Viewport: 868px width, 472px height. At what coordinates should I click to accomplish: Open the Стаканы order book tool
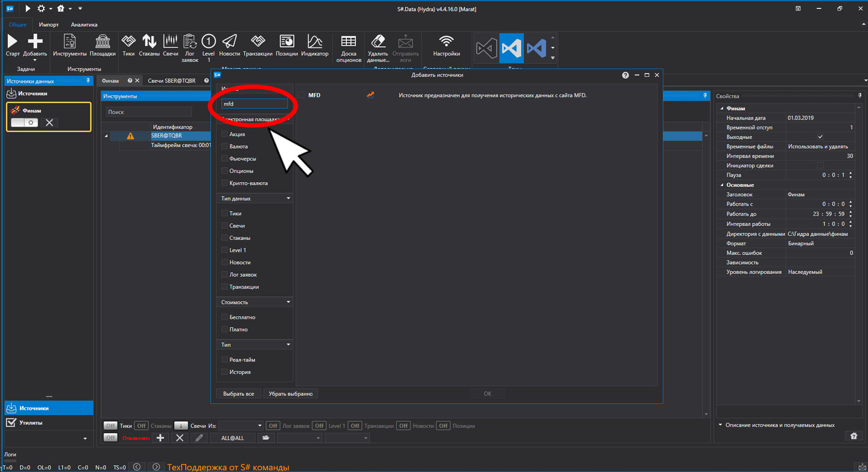click(149, 41)
